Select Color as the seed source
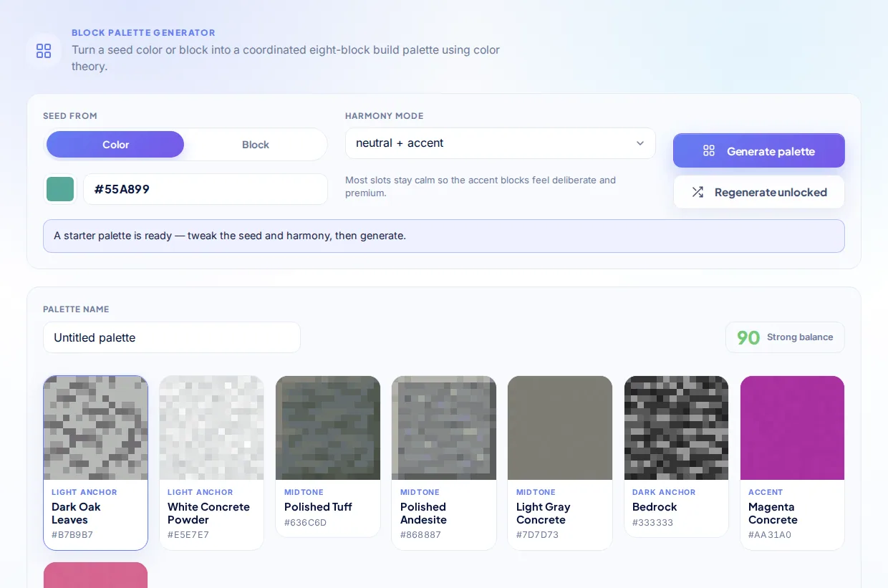The image size is (888, 588). 115,145
